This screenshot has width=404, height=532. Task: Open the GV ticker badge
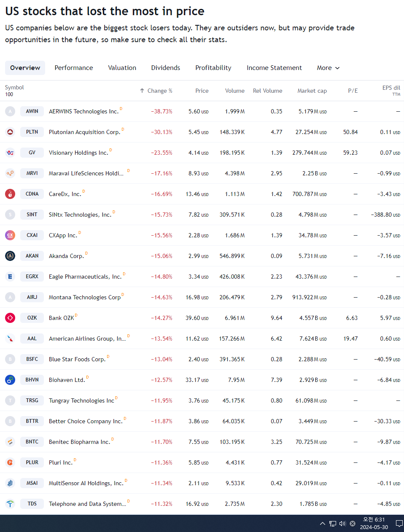[x=32, y=153]
